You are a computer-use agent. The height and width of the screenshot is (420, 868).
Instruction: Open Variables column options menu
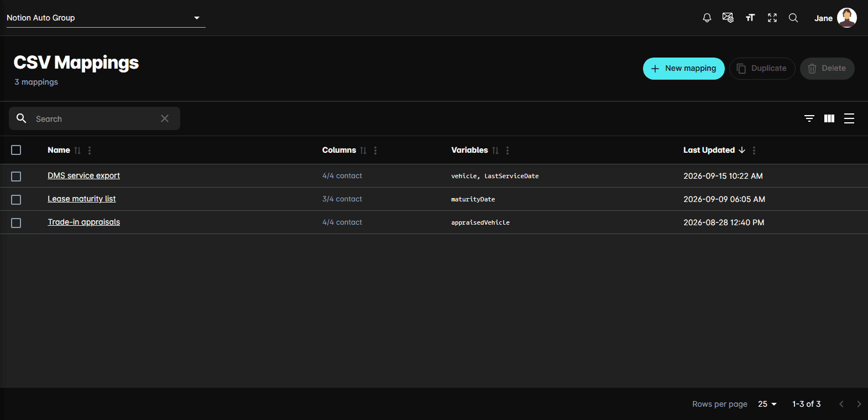tap(508, 151)
